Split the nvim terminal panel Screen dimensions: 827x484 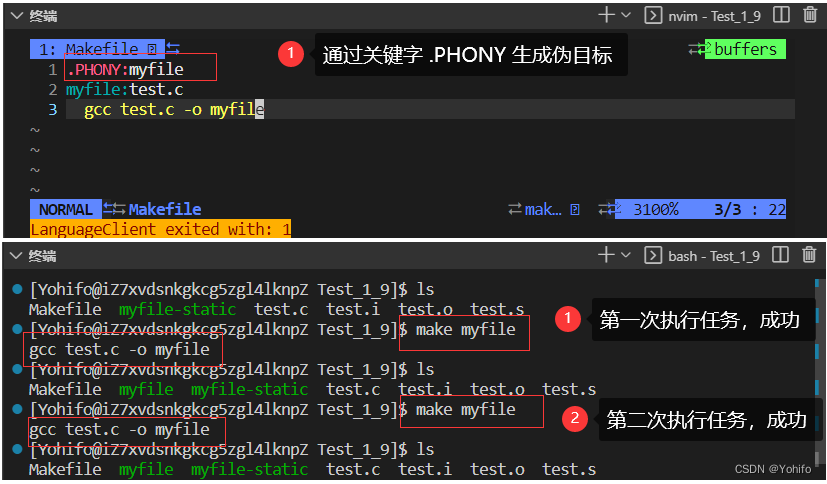pos(781,15)
